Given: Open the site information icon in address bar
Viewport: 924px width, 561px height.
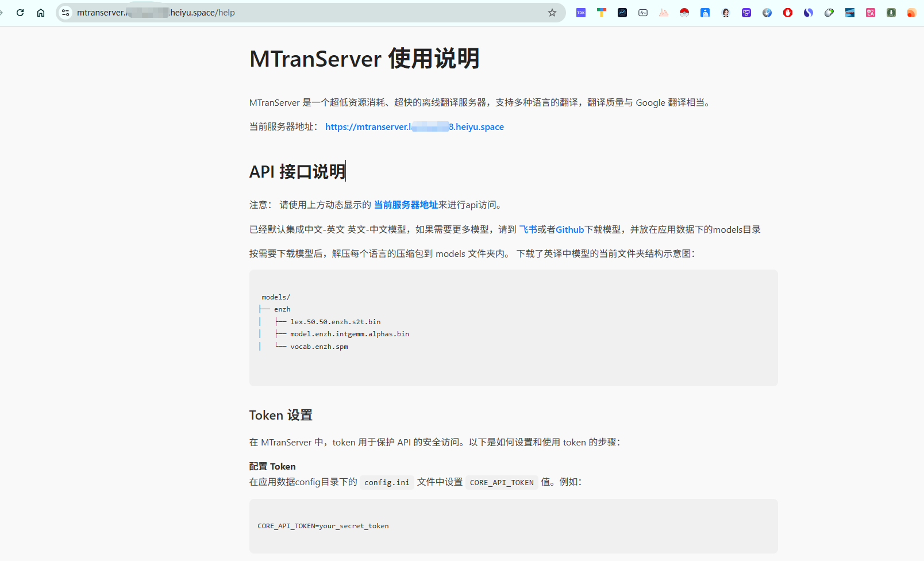Looking at the screenshot, I should click(x=66, y=13).
